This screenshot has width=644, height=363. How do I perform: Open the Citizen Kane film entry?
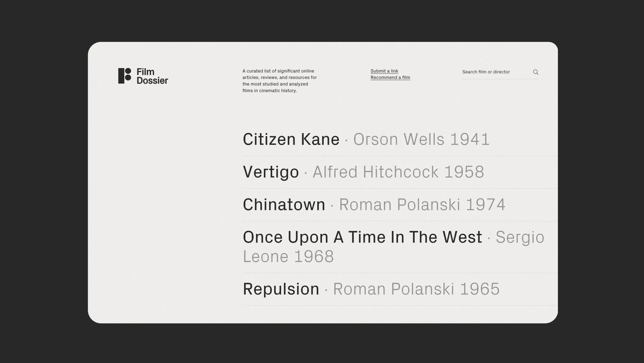[x=291, y=139]
